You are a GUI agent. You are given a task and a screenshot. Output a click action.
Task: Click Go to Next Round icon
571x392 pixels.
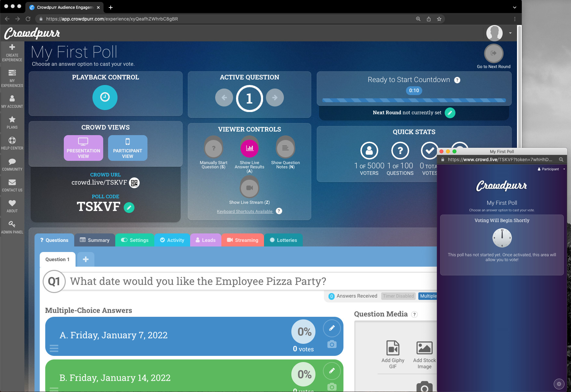(x=494, y=53)
